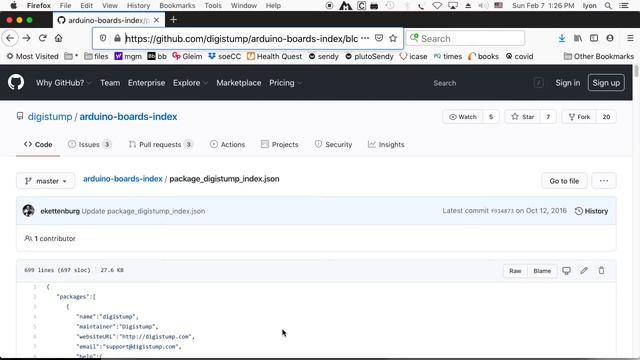
Task: Open the Issues tab
Action: (x=89, y=144)
